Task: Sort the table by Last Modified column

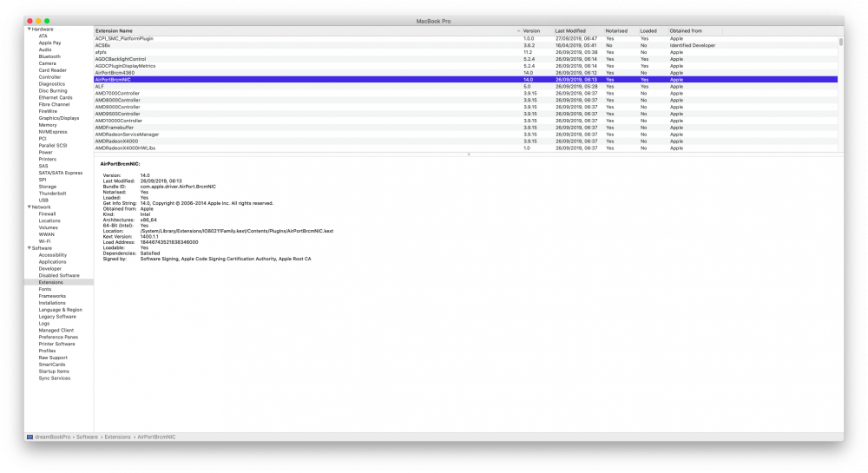Action: tap(570, 31)
